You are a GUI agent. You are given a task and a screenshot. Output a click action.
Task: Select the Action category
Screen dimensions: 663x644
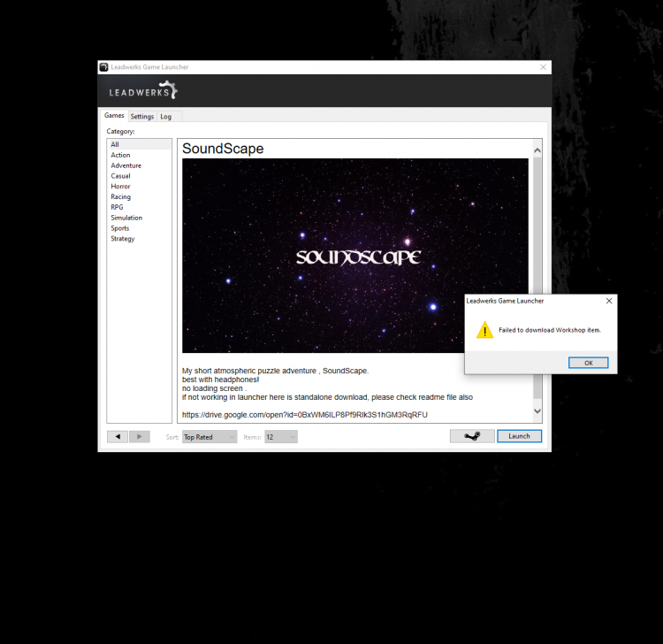(139, 155)
